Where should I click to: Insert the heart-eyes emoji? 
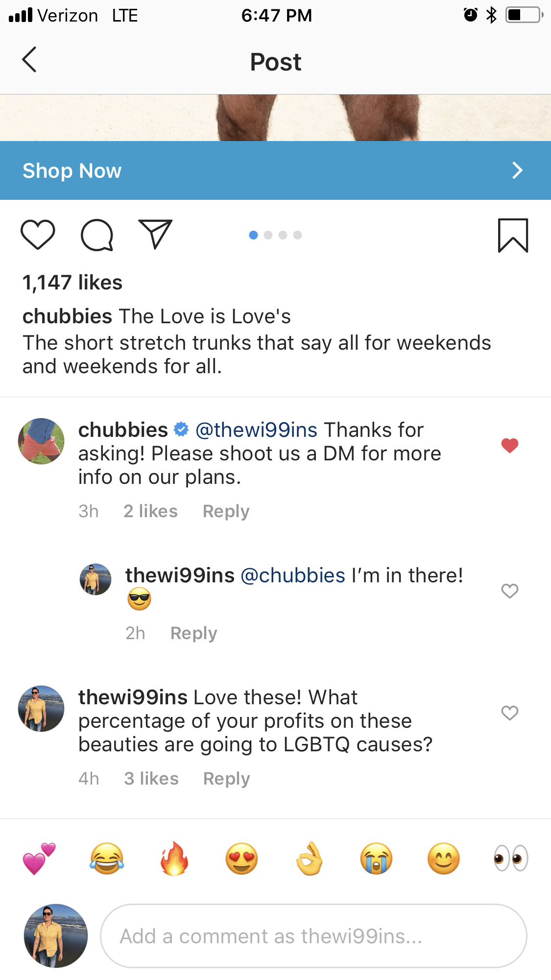241,859
